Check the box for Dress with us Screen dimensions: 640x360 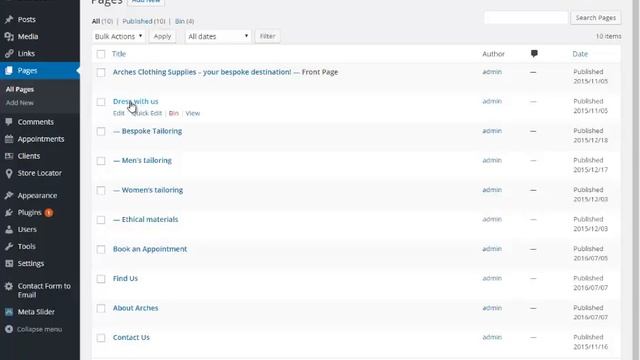click(101, 102)
